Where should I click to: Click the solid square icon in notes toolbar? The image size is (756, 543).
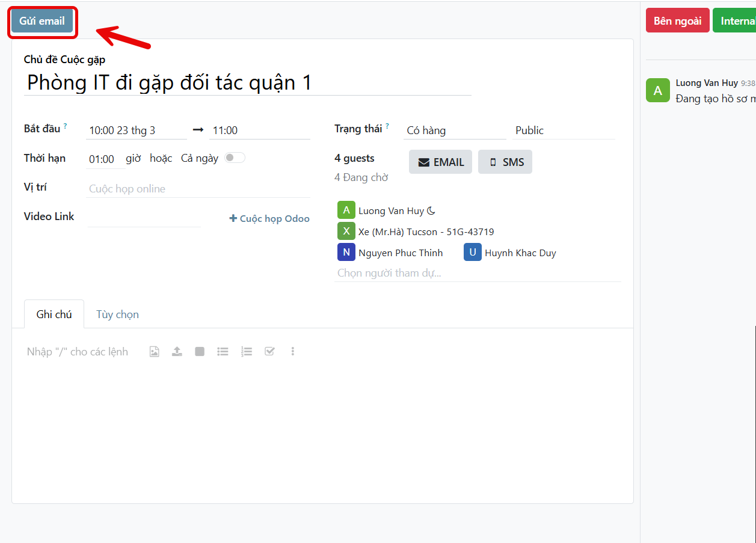200,352
